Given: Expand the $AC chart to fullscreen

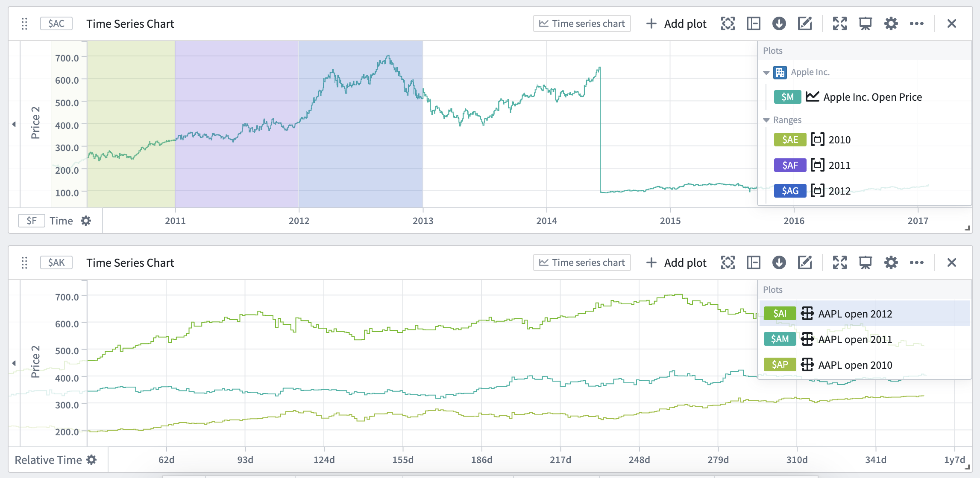Looking at the screenshot, I should (x=840, y=24).
